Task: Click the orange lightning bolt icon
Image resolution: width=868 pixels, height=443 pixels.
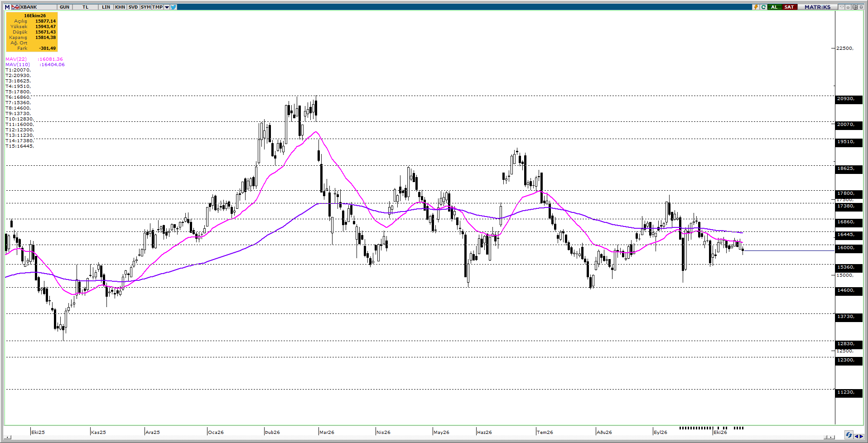Action: [x=756, y=7]
